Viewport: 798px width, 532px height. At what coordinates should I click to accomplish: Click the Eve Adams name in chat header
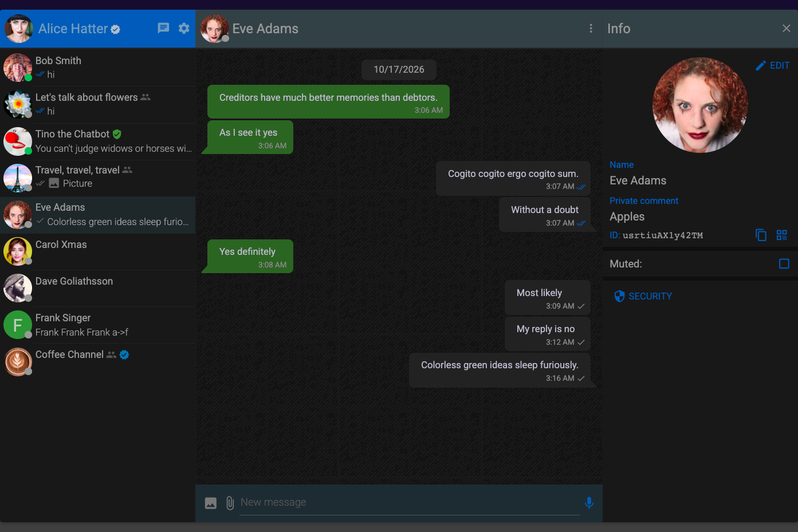265,29
